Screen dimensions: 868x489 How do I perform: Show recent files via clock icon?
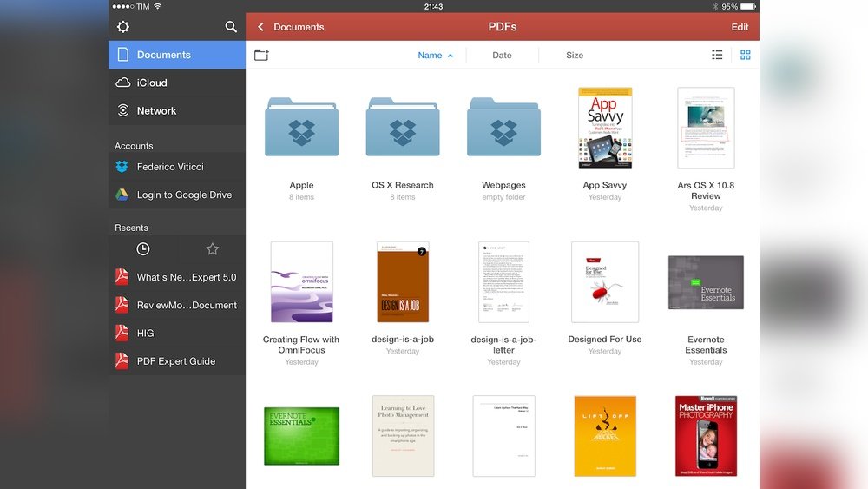click(143, 249)
